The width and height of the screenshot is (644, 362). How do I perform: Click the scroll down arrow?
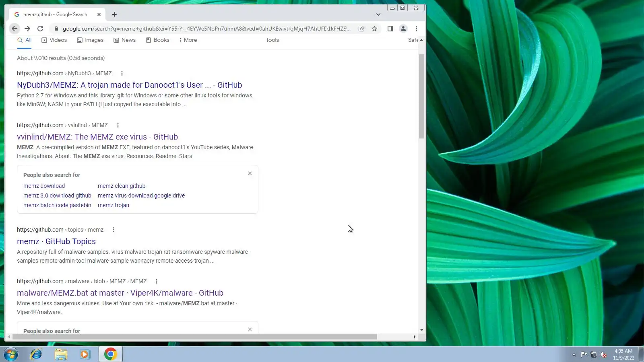coord(421,330)
